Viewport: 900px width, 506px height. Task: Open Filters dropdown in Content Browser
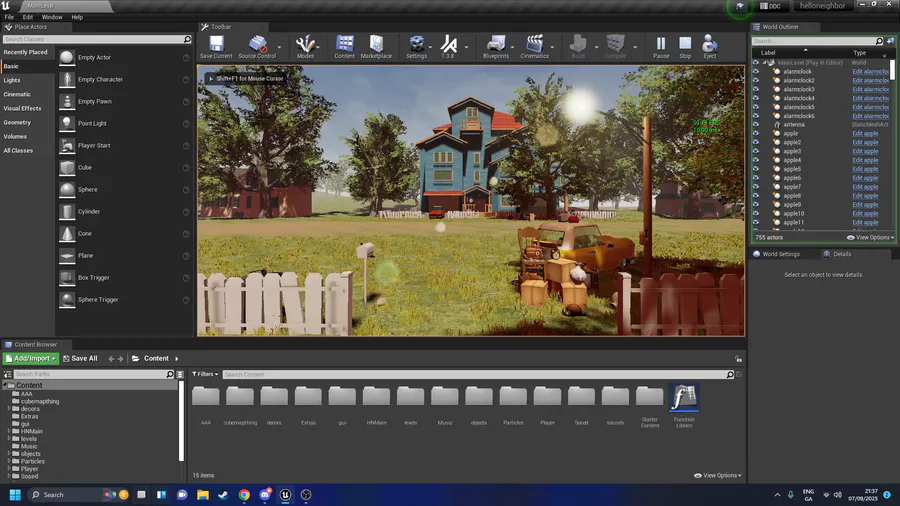point(205,374)
